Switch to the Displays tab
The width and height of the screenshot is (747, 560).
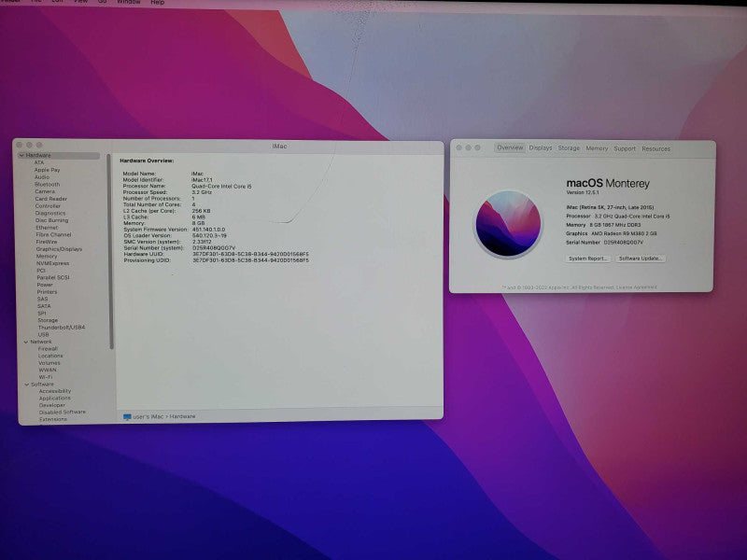(x=541, y=148)
